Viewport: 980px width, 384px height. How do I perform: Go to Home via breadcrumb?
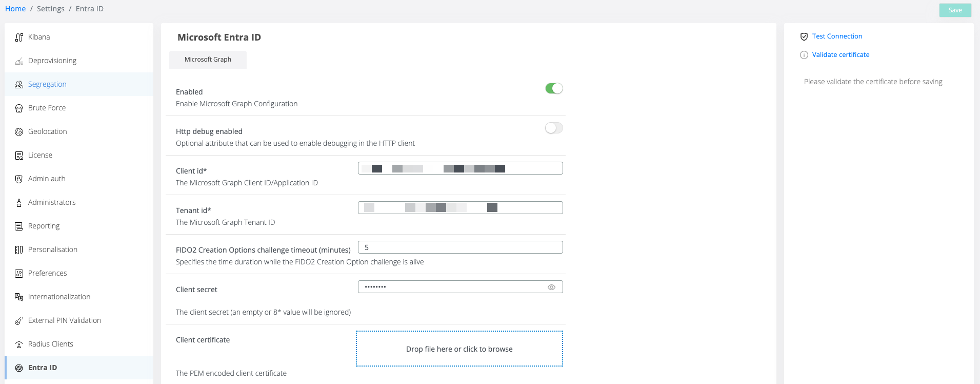pyautogui.click(x=15, y=9)
